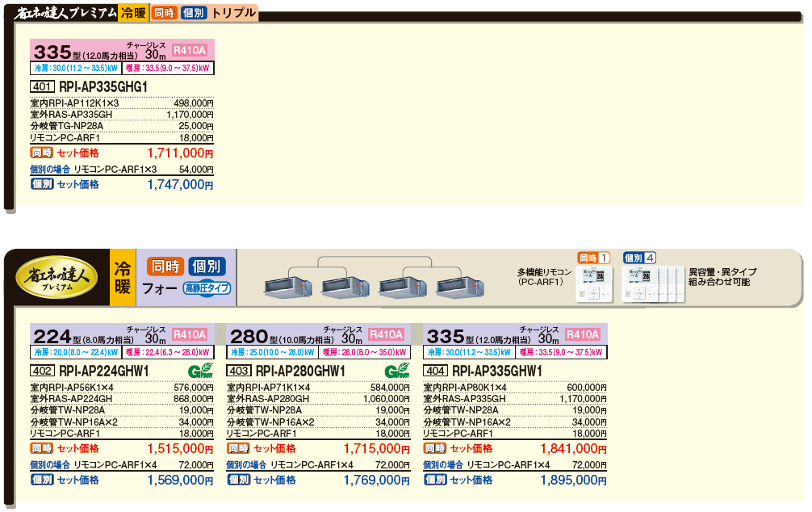Select model name RPI-AP335GHW1

point(497,371)
